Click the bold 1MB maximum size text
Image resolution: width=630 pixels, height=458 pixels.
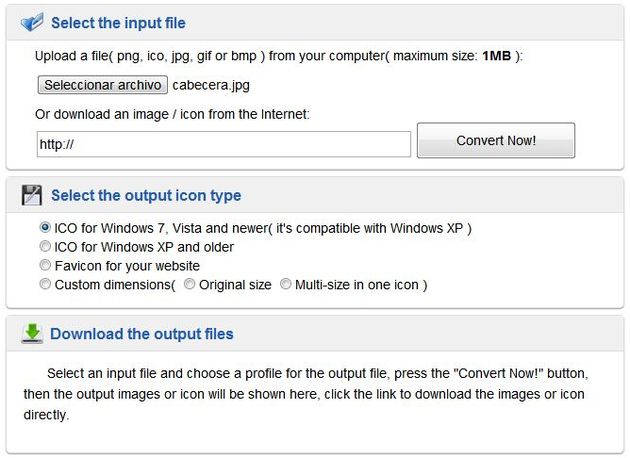(496, 56)
